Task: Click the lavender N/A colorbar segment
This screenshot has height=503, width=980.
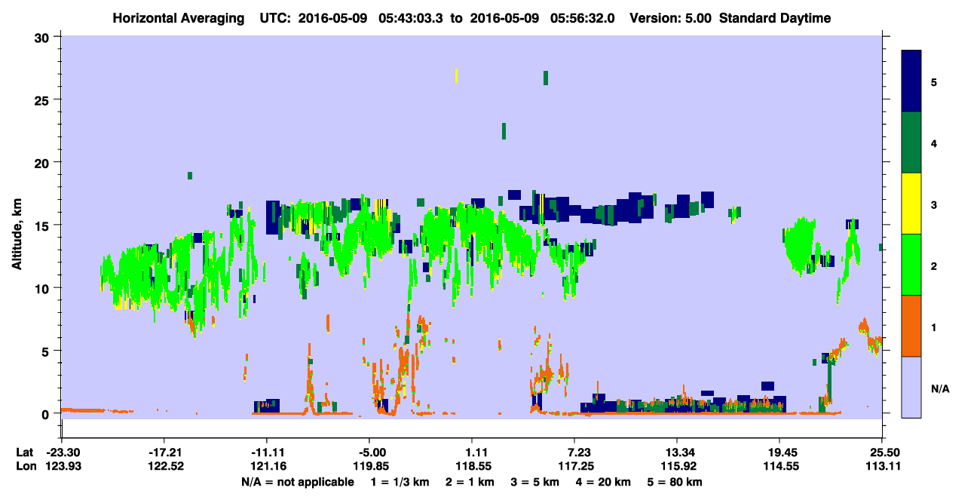Action: coord(911,387)
